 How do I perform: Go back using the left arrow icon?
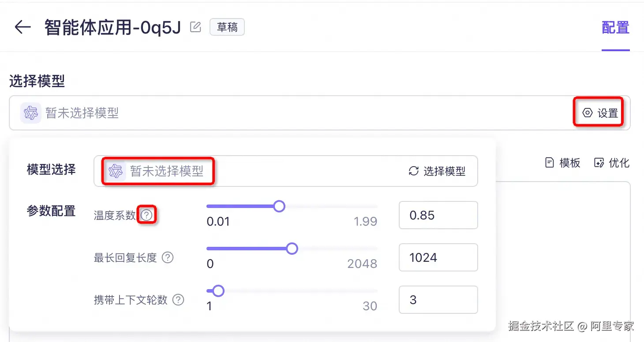(x=22, y=27)
